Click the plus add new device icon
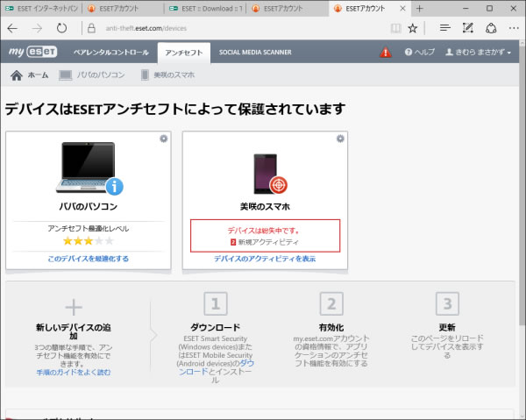Image resolution: width=526 pixels, height=420 pixels. point(74,307)
